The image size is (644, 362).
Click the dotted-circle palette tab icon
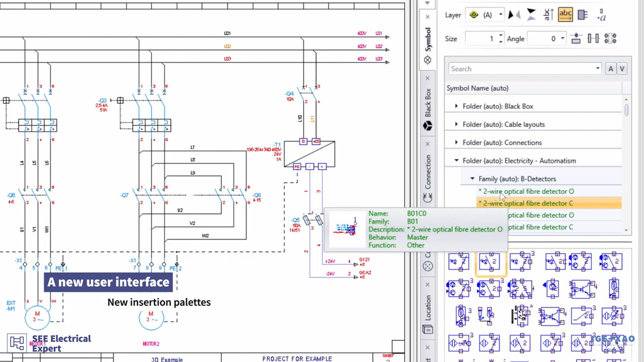tap(428, 266)
